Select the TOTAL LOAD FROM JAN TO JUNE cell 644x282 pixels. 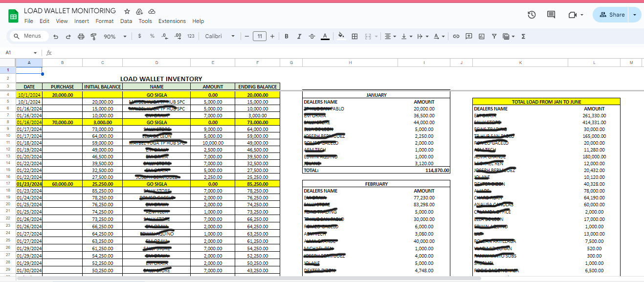(546, 102)
